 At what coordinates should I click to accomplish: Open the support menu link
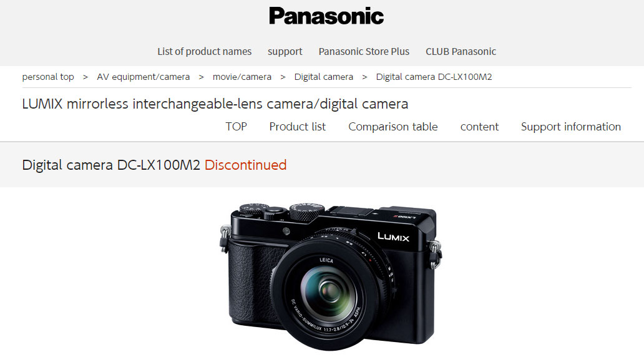[285, 51]
